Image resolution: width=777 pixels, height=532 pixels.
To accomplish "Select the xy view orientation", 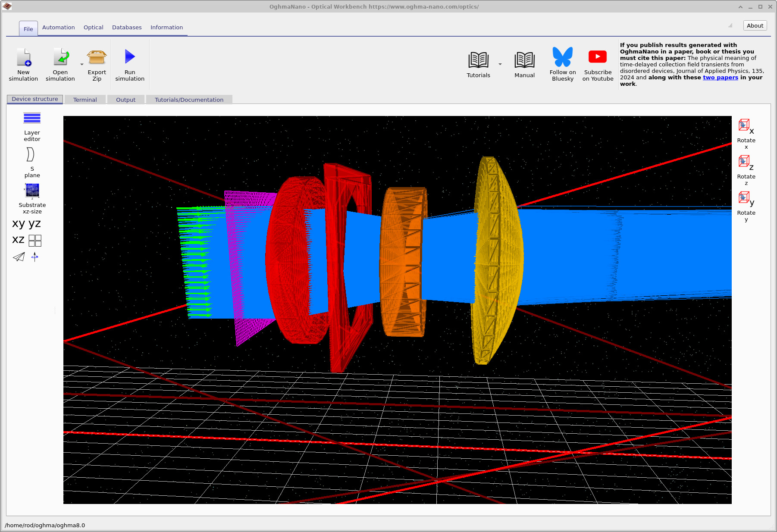I will pyautogui.click(x=18, y=223).
